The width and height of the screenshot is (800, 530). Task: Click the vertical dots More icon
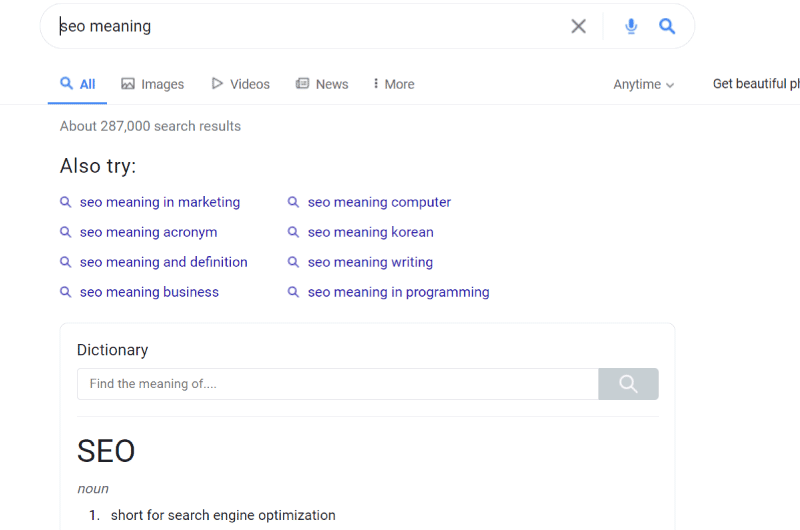[x=376, y=83]
